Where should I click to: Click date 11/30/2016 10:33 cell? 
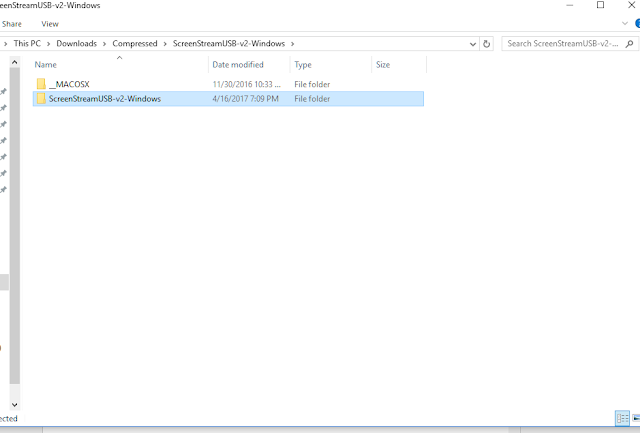[247, 84]
